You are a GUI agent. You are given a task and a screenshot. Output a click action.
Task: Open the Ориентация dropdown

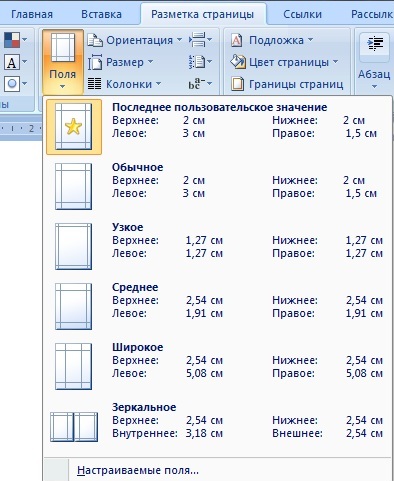click(135, 40)
